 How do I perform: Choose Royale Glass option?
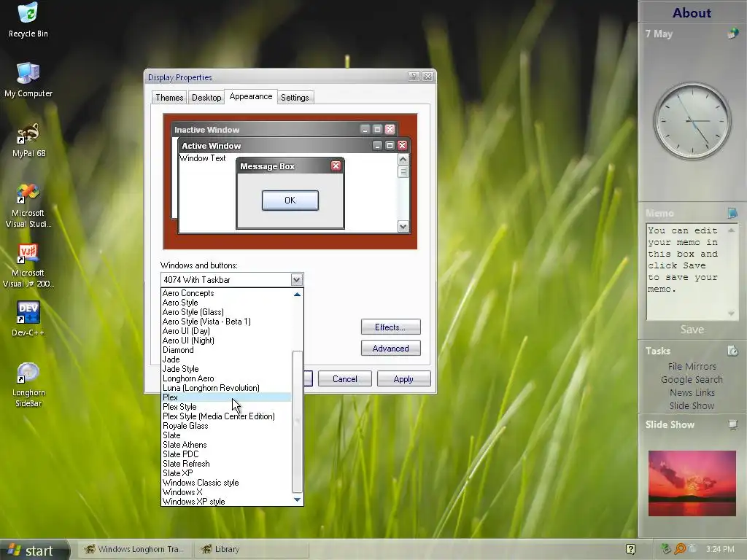tap(226, 426)
